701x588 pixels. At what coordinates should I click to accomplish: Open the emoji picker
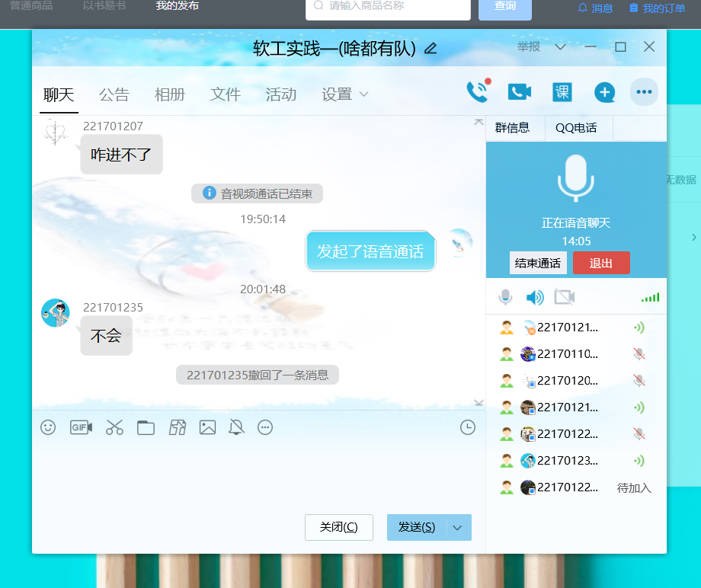(48, 427)
